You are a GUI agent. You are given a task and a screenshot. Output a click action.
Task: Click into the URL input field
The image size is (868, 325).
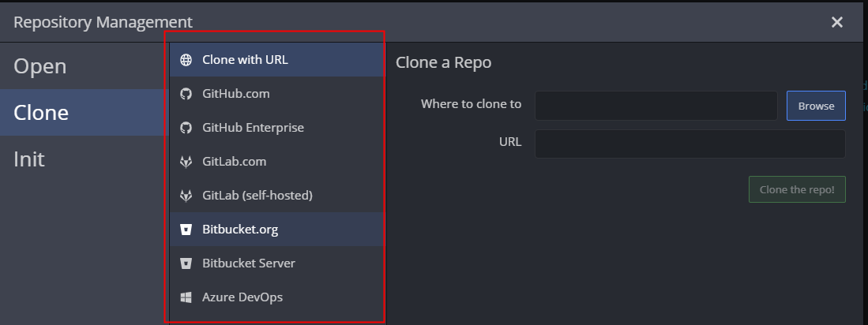(x=690, y=144)
